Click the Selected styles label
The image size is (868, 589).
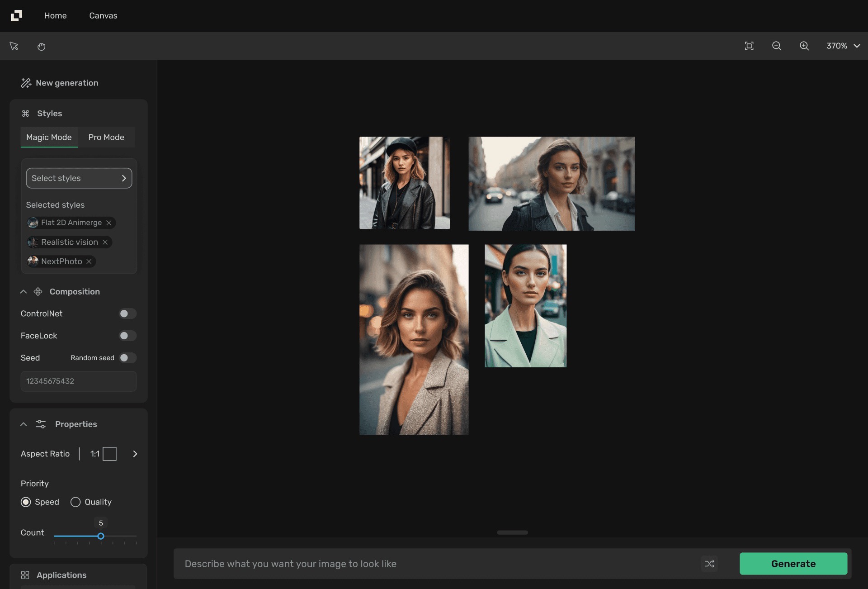click(x=55, y=205)
